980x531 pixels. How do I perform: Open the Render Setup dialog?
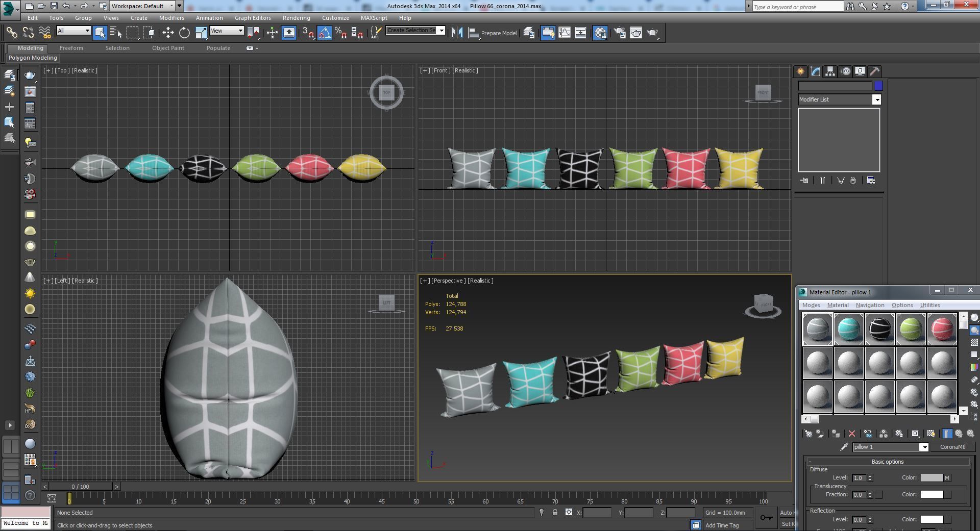pos(620,33)
